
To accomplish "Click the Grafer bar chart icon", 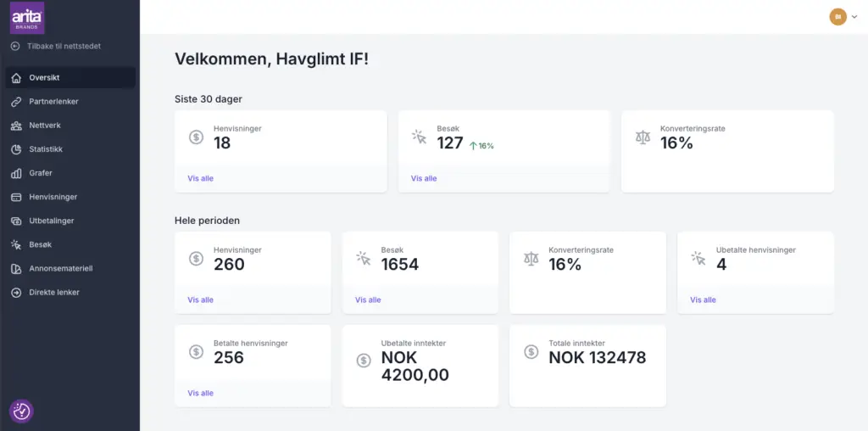I will pos(16,173).
